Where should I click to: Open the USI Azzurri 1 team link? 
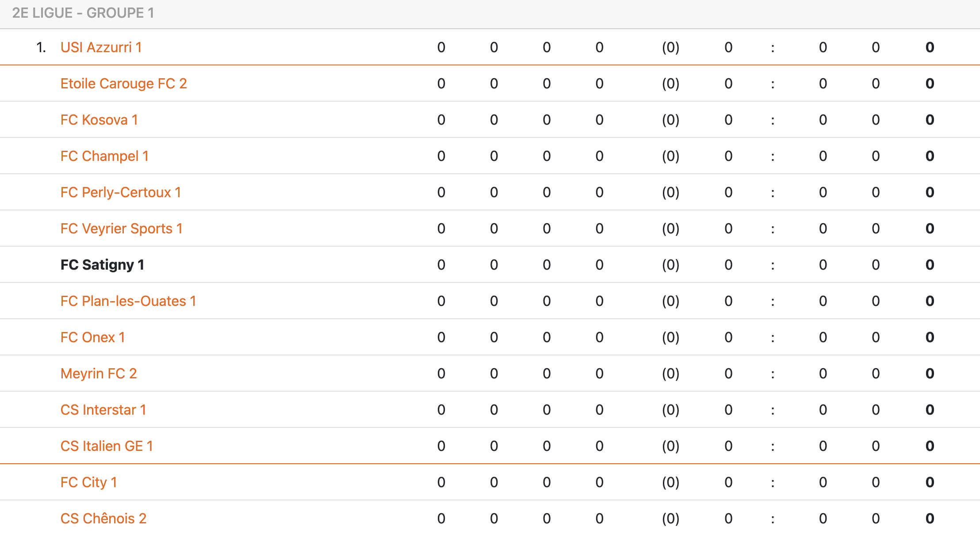101,47
